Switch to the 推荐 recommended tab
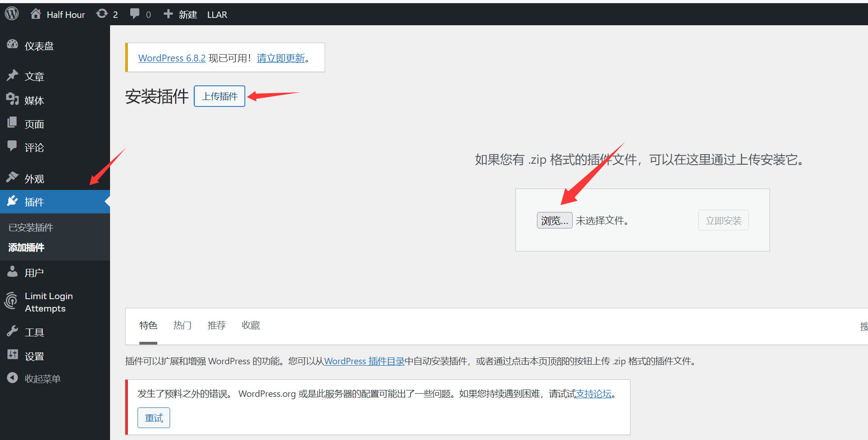This screenshot has height=440, width=868. click(x=216, y=325)
